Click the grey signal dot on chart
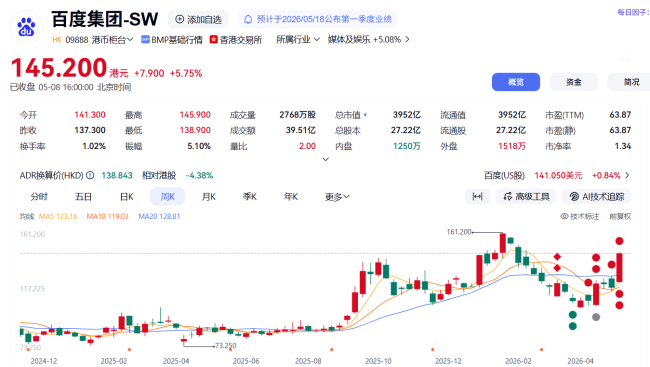 pyautogui.click(x=596, y=317)
